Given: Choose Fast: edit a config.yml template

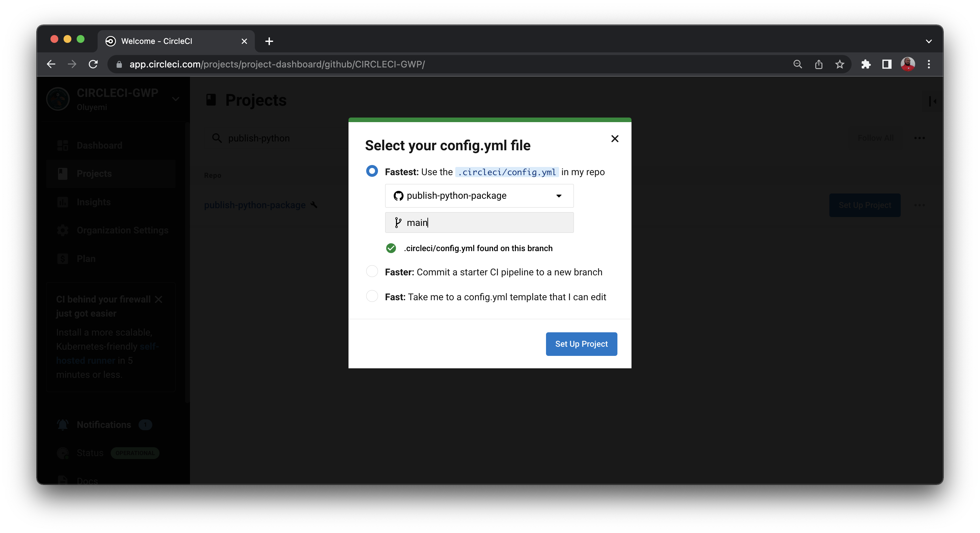Looking at the screenshot, I should (x=372, y=297).
